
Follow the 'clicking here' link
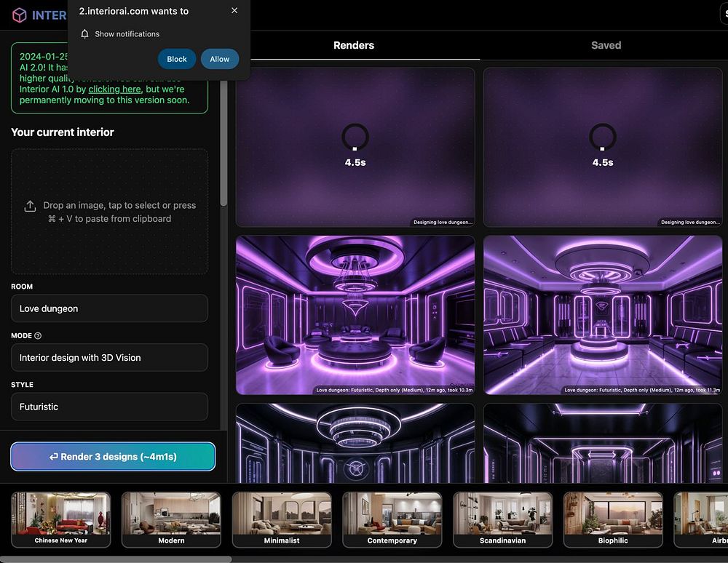tap(115, 89)
